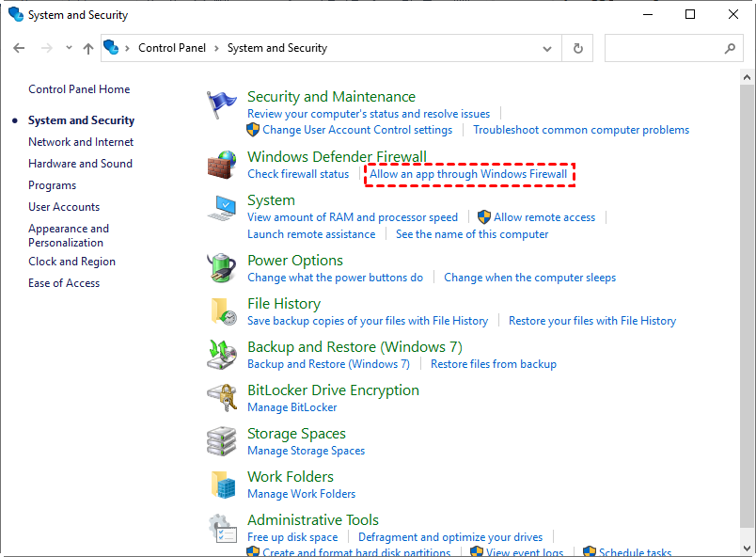Screen dimensions: 756x557
Task: Click the vertical scrollbar thumb
Action: 747,306
